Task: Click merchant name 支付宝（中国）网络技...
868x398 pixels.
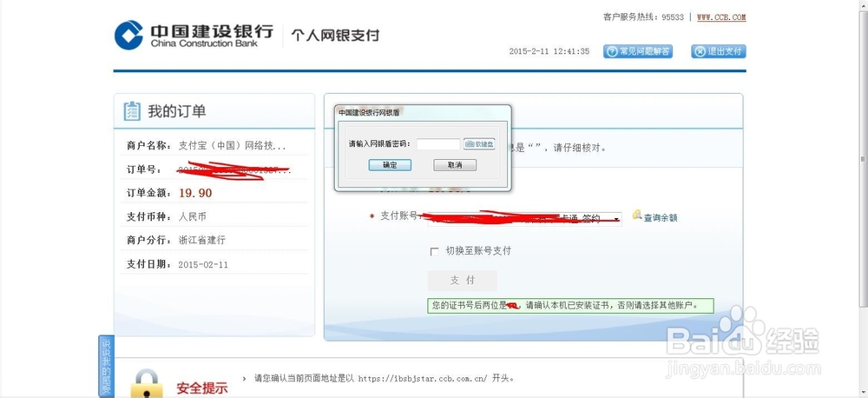Action: [233, 146]
